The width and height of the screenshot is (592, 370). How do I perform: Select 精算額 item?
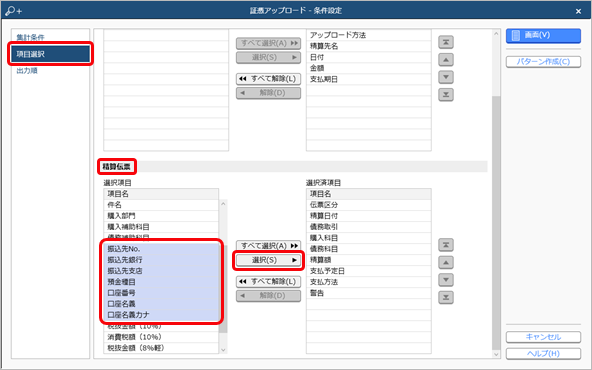click(x=368, y=260)
